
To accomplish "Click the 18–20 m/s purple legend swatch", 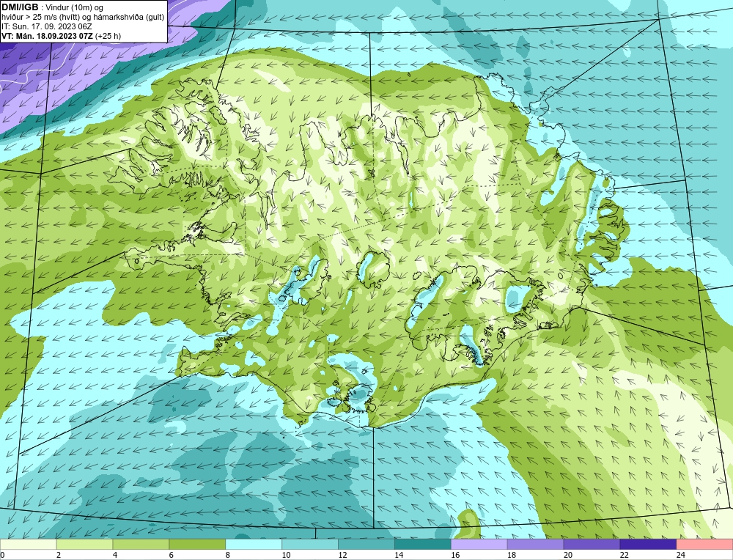I will [535, 545].
